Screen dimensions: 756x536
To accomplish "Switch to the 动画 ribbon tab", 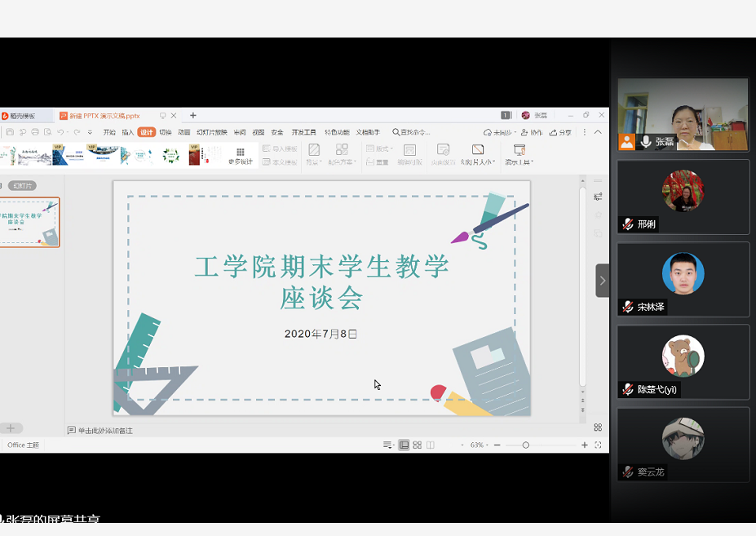I will [183, 132].
